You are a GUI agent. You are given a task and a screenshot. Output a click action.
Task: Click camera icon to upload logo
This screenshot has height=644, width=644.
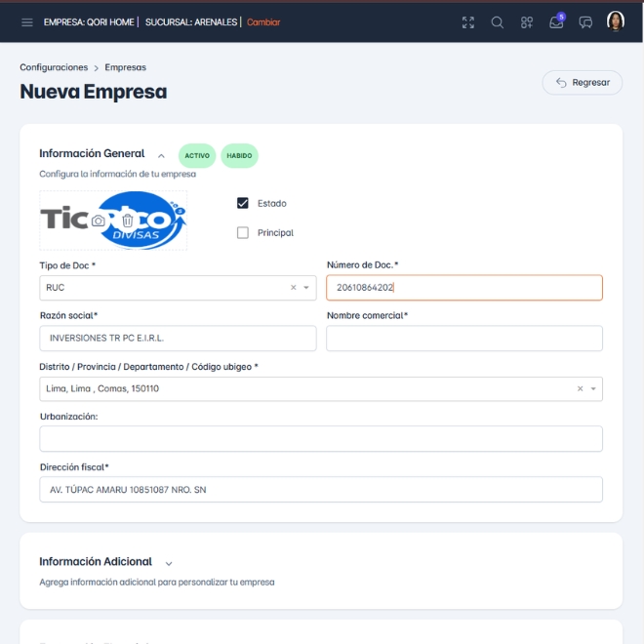[x=99, y=221]
